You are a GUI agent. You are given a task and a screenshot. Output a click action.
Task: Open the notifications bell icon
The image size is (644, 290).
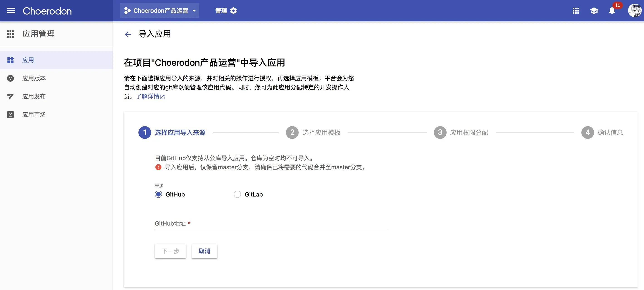612,11
